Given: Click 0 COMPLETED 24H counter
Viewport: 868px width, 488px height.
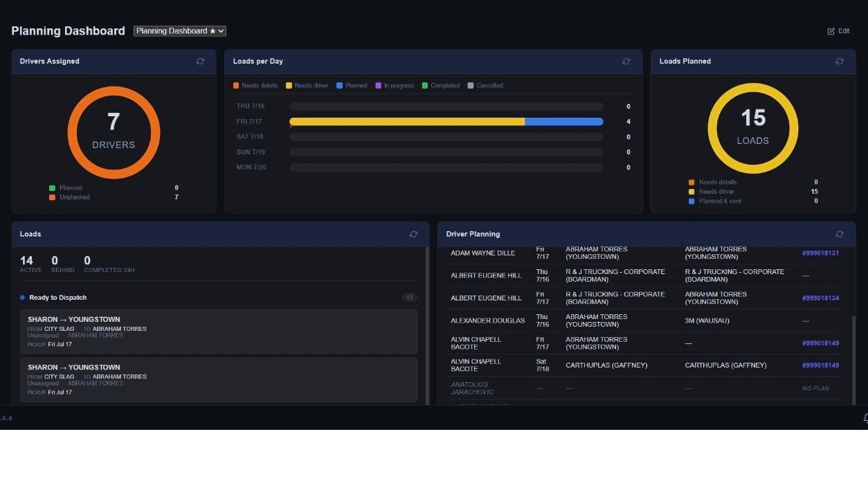Looking at the screenshot, I should [x=109, y=264].
